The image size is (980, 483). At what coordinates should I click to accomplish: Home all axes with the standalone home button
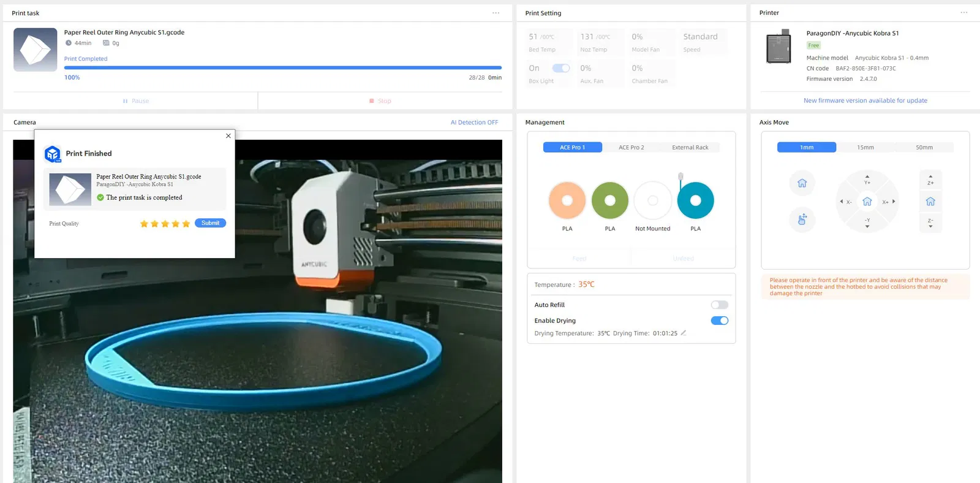coord(802,183)
